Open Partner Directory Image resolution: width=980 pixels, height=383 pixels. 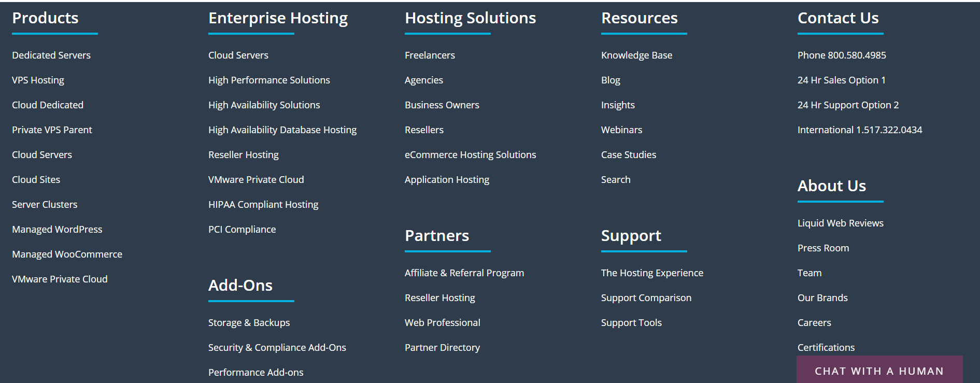click(x=442, y=348)
